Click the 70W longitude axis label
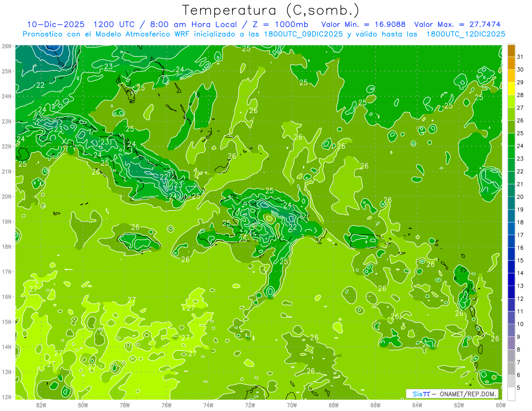 coord(292,405)
